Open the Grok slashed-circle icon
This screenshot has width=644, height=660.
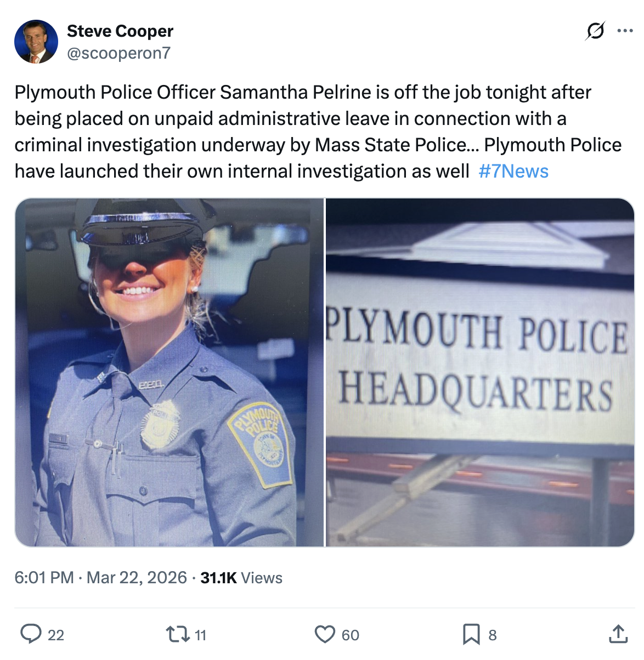coord(595,31)
